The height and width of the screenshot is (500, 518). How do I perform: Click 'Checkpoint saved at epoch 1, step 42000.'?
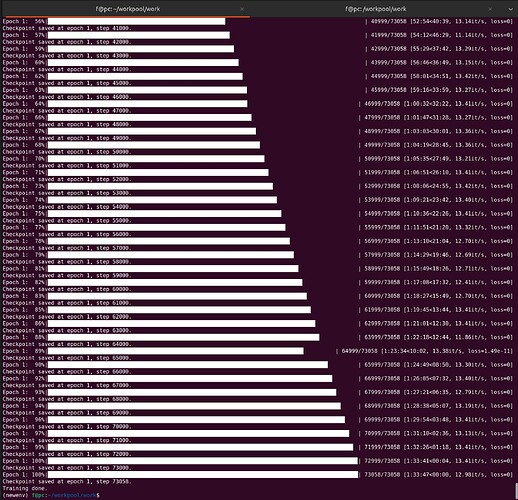coord(67,42)
